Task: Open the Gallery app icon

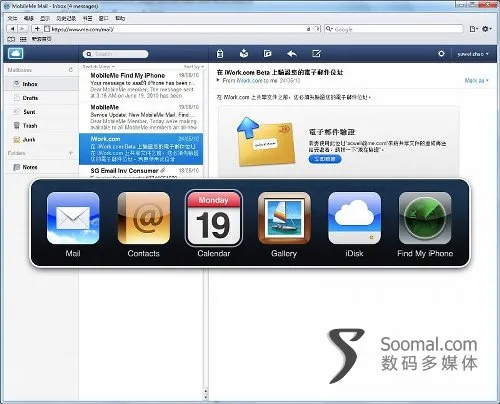Action: click(x=284, y=218)
